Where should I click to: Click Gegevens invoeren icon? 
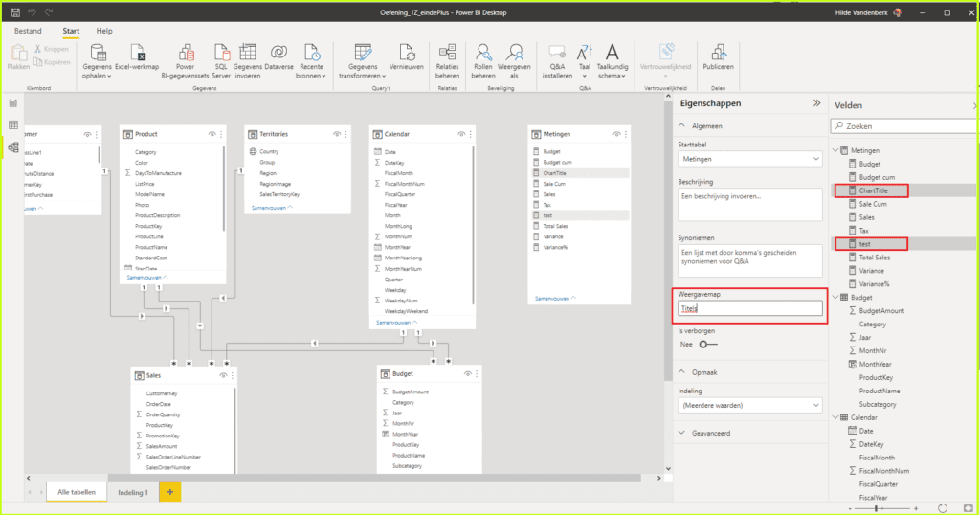pos(248,61)
